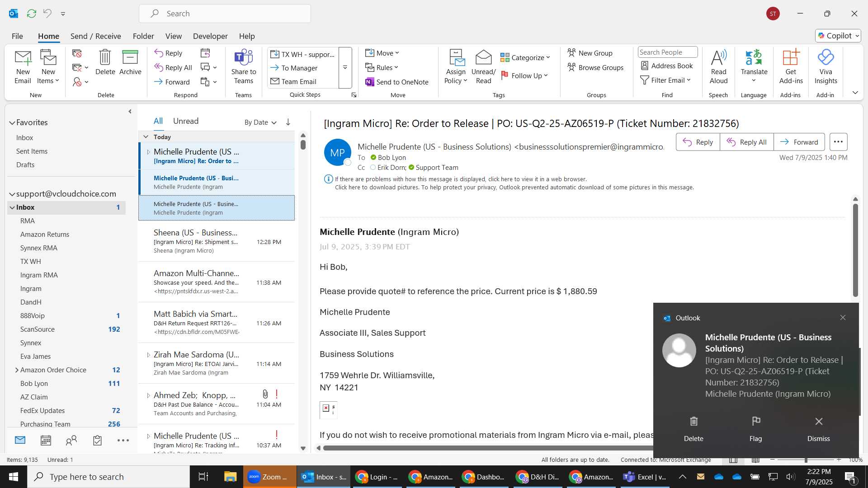Open the Follow Up flag menu

click(x=524, y=75)
